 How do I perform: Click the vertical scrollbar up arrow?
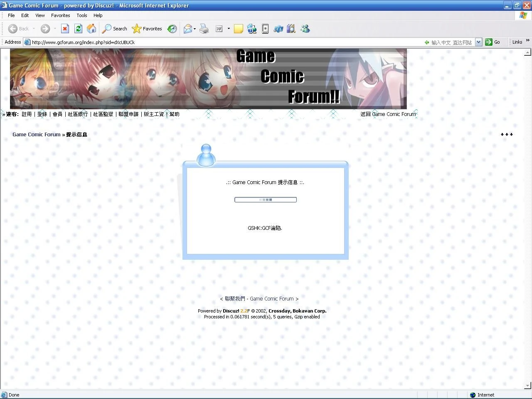[528, 52]
